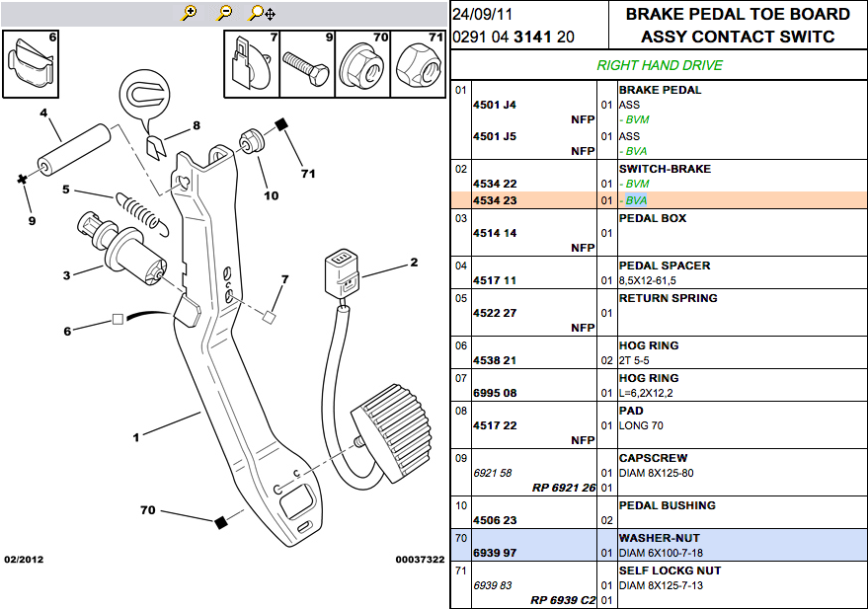Click the black square marker near 71
This screenshot has height=609, width=868.
(281, 124)
